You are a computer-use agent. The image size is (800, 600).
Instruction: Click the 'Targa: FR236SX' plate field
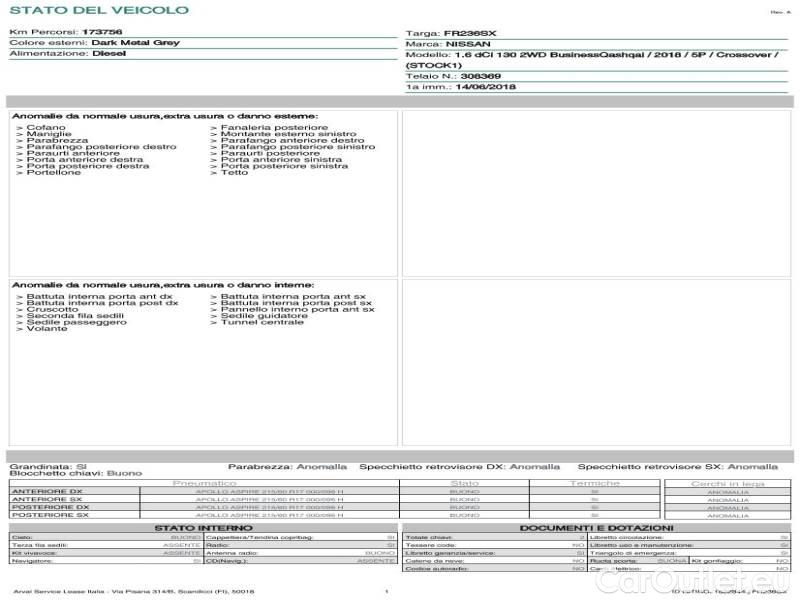[x=451, y=33]
